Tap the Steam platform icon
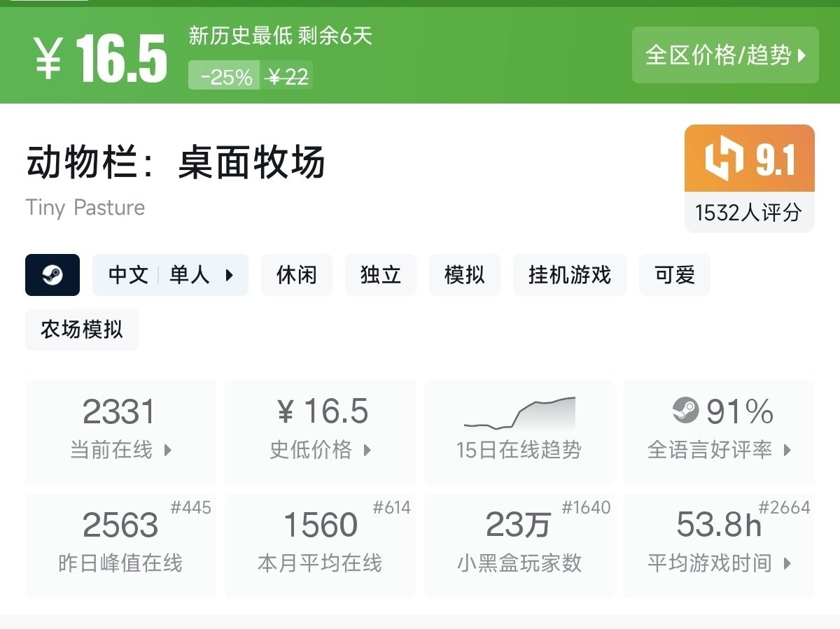 point(52,275)
